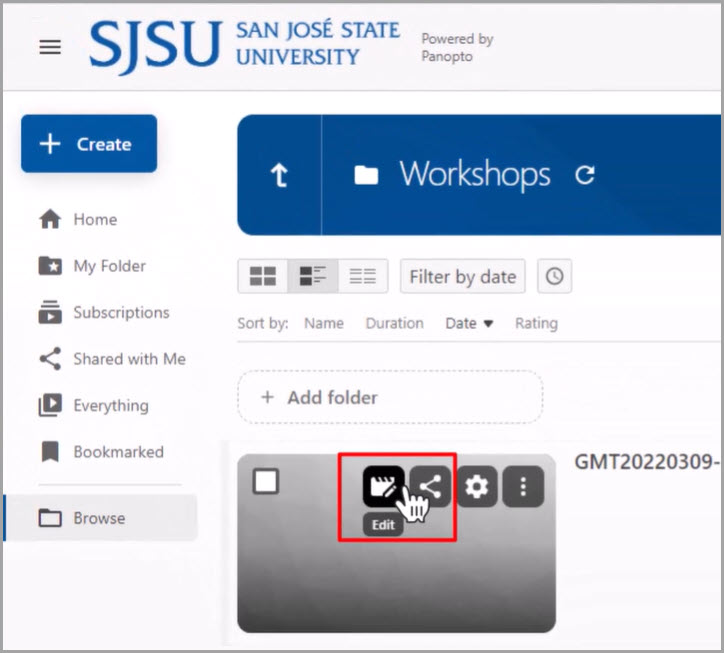Screen dimensions: 724x653
Task: Go to My Folder
Action: pos(109,266)
